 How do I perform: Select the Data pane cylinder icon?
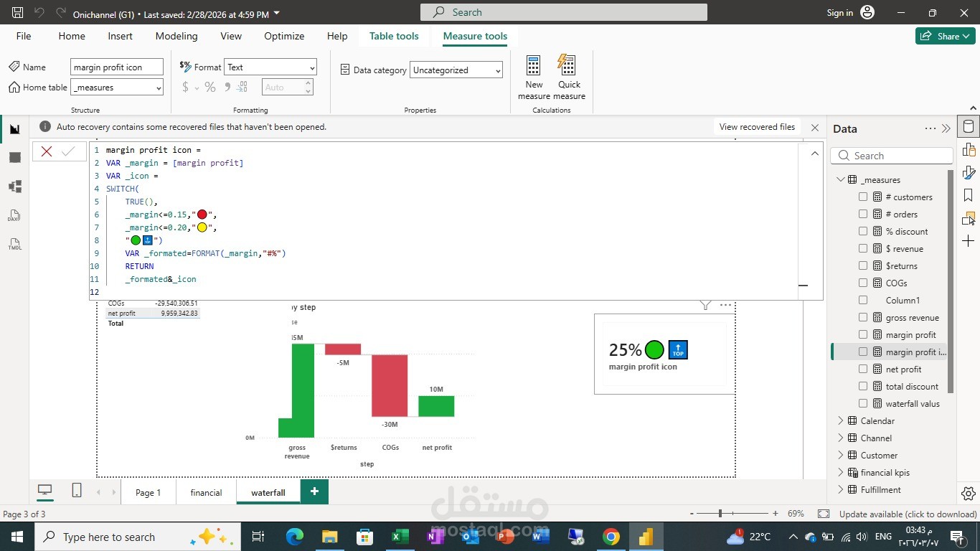coord(969,128)
